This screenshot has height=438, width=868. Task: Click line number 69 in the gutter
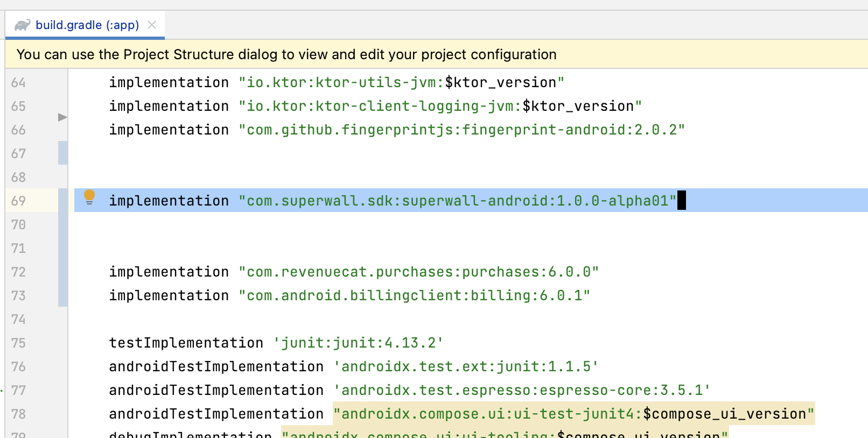coord(18,201)
